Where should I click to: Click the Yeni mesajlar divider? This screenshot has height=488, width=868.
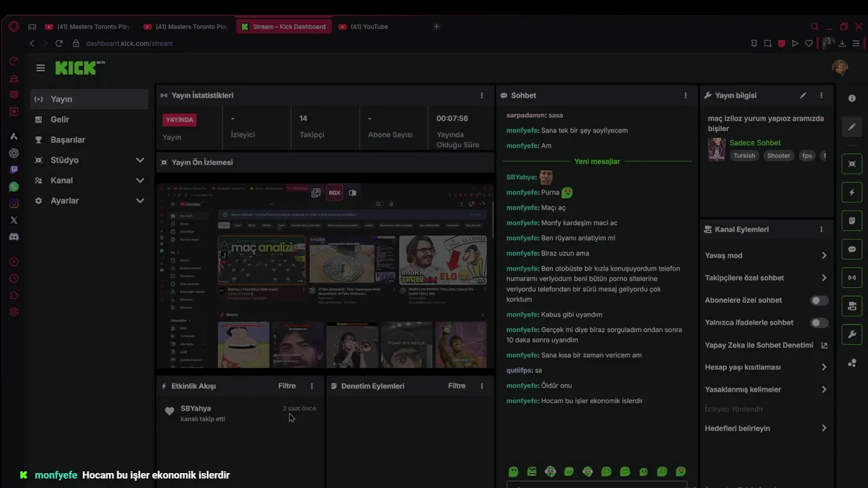597,161
